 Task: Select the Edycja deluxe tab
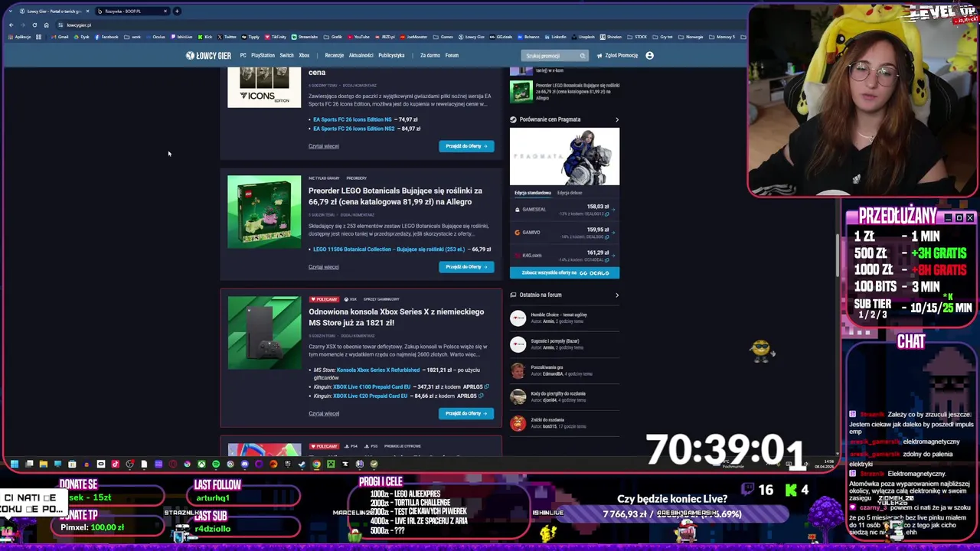[x=570, y=193]
